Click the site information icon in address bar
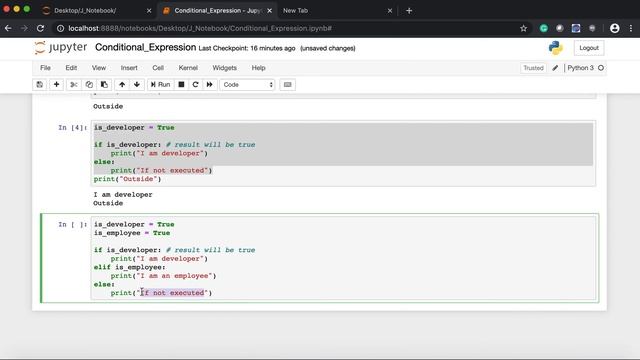The image size is (640, 360). pos(60,28)
